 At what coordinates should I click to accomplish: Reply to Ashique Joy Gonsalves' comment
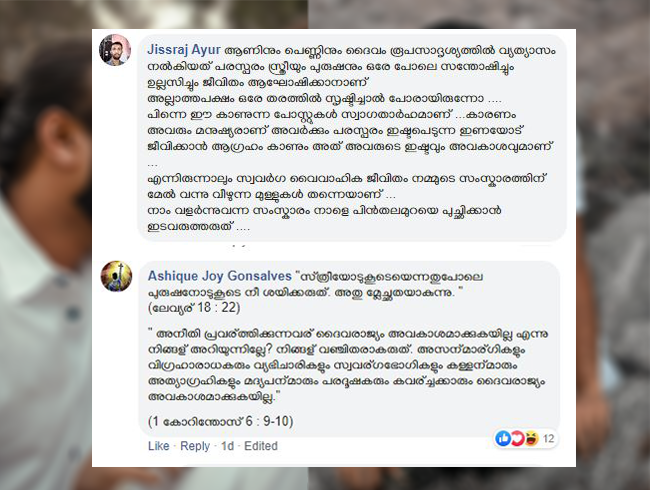pos(195,446)
